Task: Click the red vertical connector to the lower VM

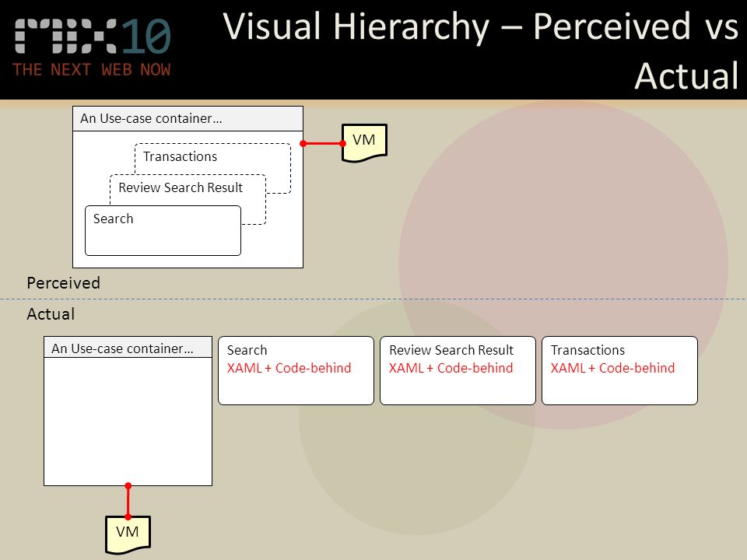Action: [x=128, y=502]
